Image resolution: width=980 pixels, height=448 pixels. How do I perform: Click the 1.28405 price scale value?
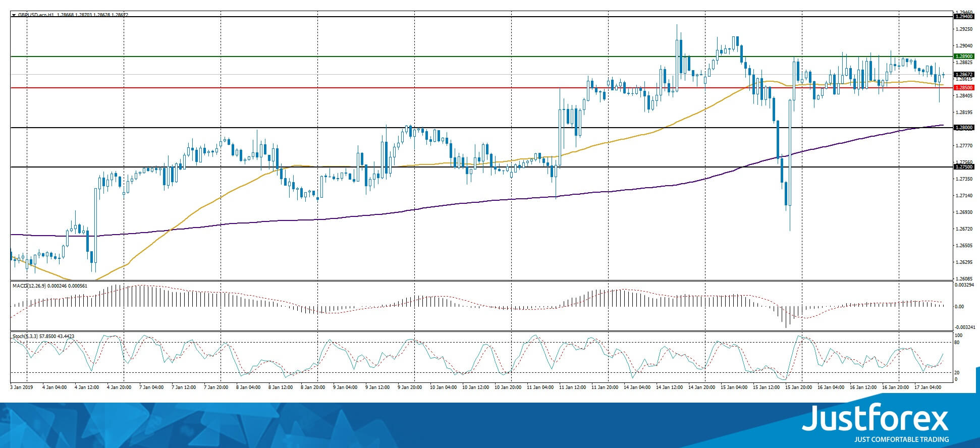point(964,96)
